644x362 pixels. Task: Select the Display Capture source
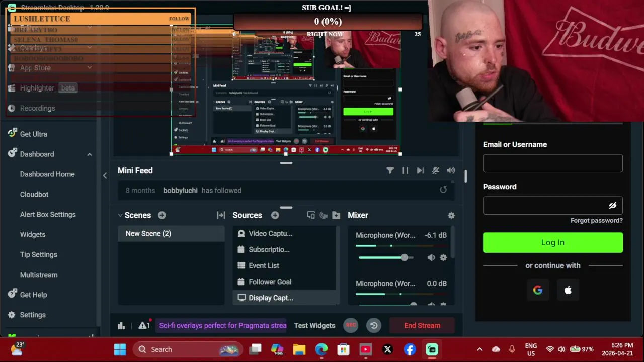coord(285,298)
